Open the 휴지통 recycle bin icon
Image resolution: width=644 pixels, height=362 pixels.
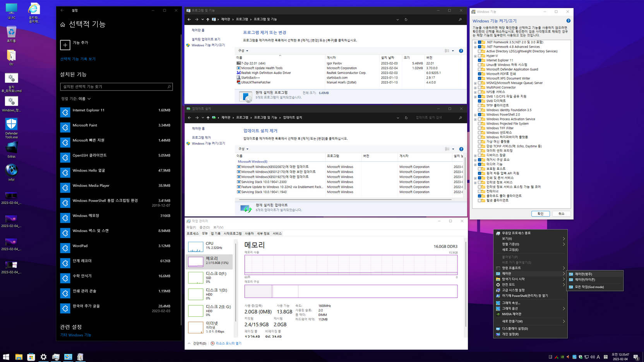click(11, 34)
